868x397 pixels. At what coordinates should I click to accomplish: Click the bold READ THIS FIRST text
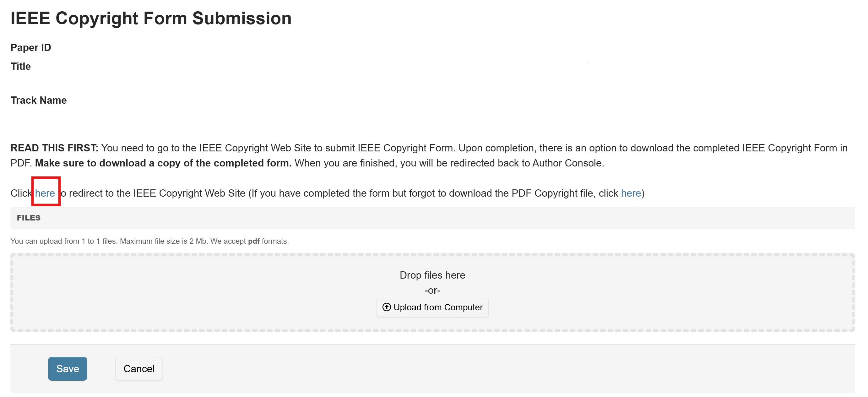[54, 148]
